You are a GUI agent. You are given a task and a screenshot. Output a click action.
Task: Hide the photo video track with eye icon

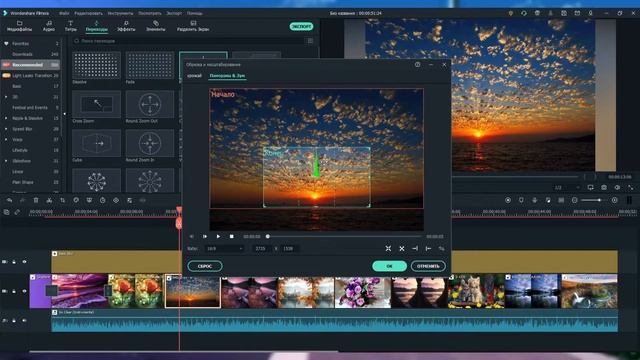[24, 291]
